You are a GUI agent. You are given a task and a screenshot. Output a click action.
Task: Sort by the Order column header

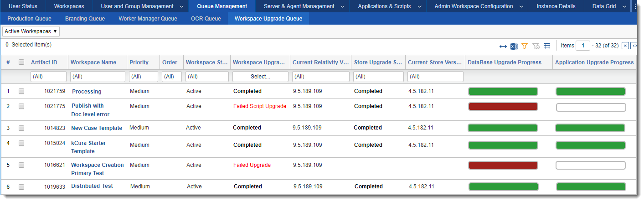coord(170,62)
